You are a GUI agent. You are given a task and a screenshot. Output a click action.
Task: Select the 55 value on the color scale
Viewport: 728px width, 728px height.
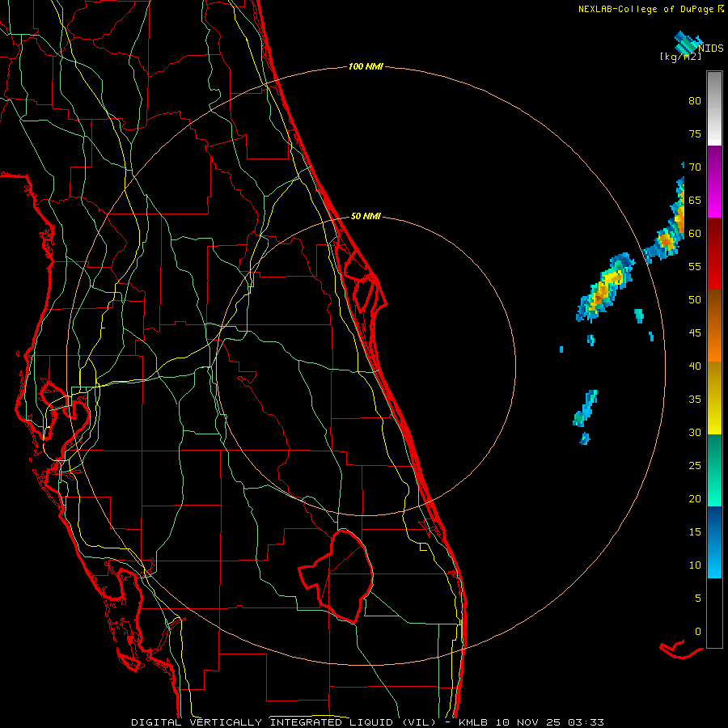(x=695, y=267)
